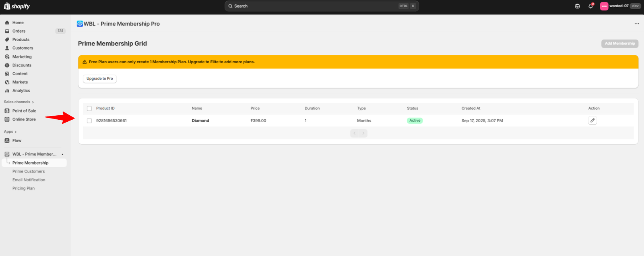Viewport: 644px width, 256px height.
Task: Open the Email Notification submenu item
Action: 29,180
